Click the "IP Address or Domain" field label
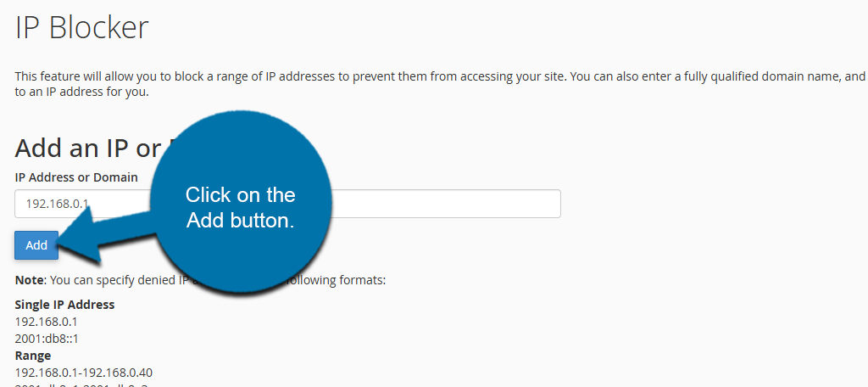Screen dimensions: 868x387 point(76,178)
